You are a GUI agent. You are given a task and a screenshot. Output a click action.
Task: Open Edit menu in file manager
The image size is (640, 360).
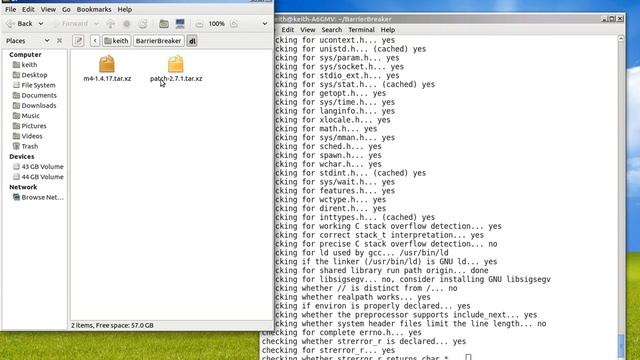tap(28, 9)
